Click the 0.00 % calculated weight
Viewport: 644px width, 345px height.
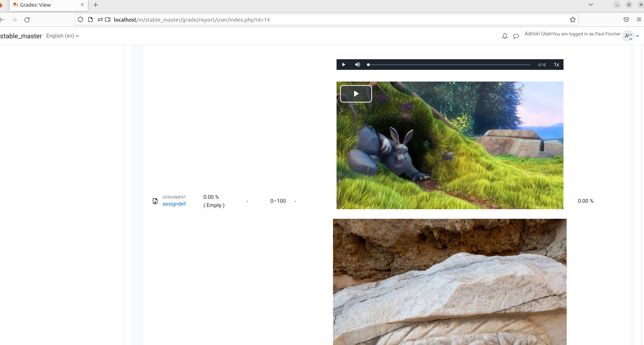[x=211, y=197]
